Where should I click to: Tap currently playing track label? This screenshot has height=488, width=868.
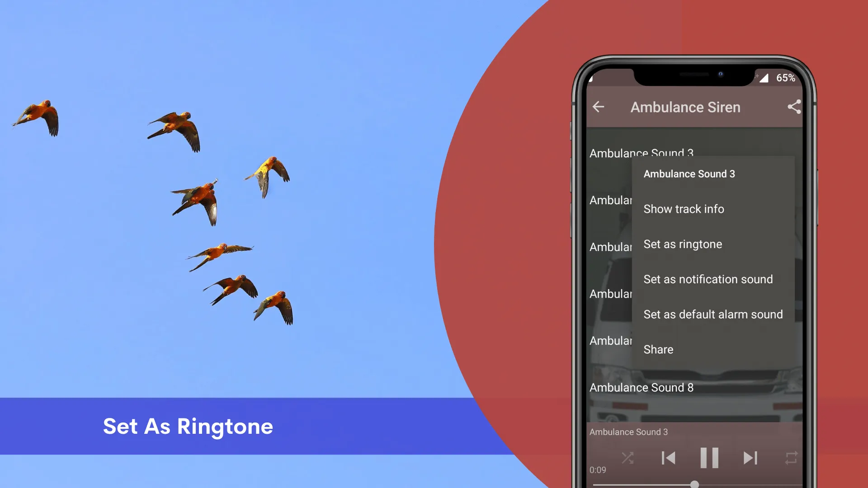point(628,432)
